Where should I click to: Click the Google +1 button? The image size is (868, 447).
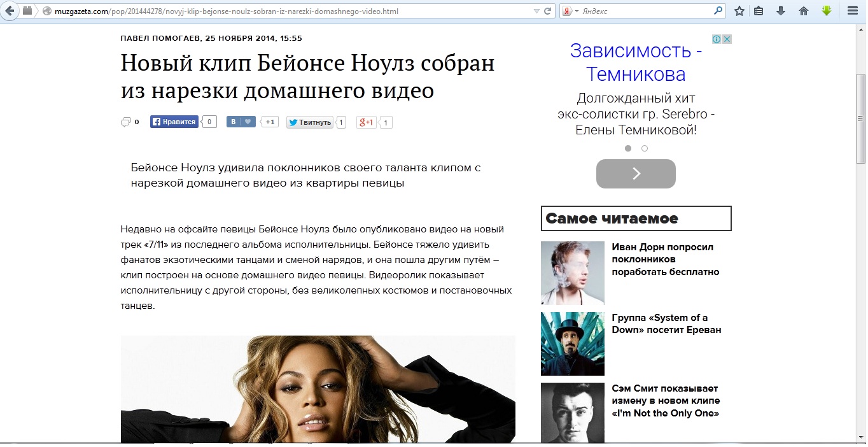click(367, 122)
